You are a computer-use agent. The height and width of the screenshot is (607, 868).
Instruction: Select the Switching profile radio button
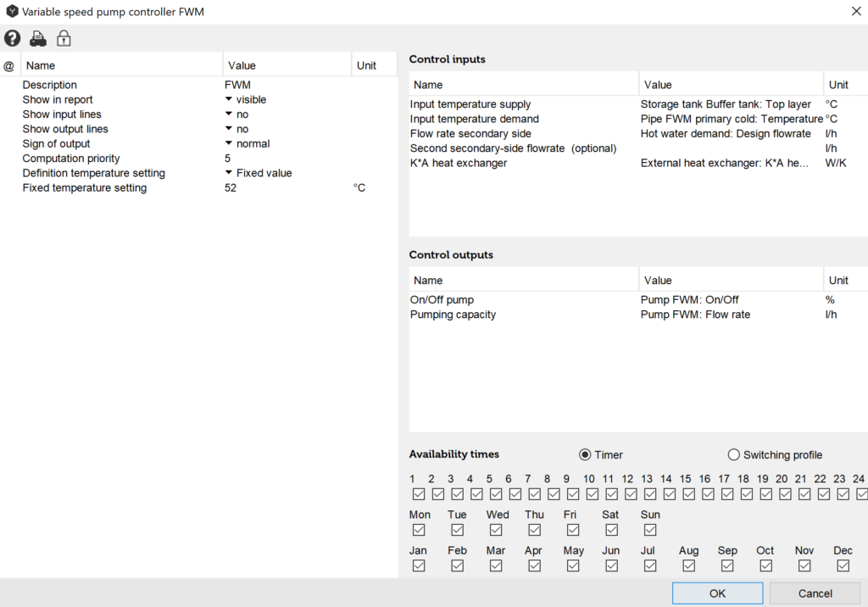click(734, 454)
